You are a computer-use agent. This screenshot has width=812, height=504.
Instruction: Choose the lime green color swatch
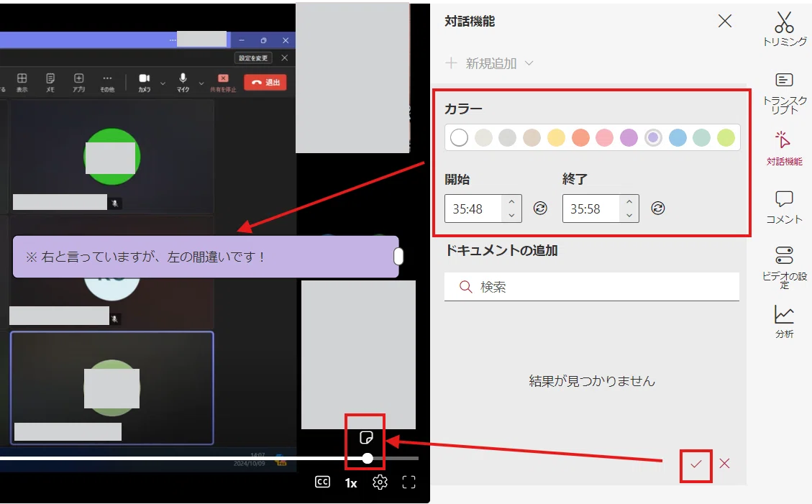[x=726, y=137]
